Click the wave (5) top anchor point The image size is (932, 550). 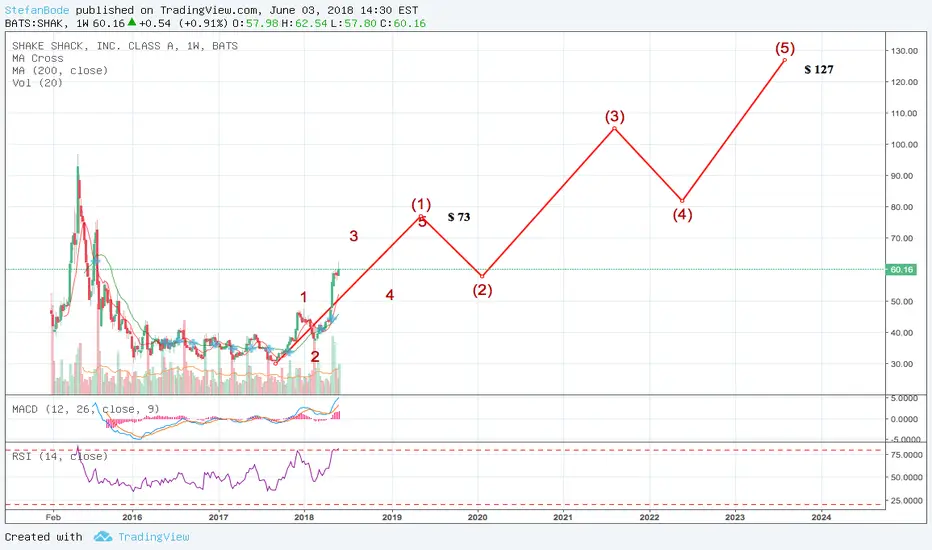click(x=785, y=60)
